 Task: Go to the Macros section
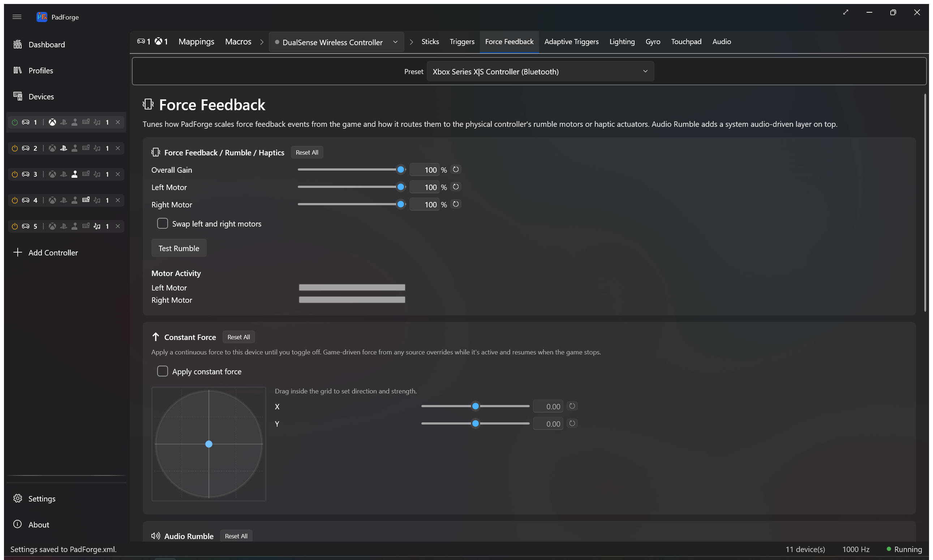click(x=238, y=42)
